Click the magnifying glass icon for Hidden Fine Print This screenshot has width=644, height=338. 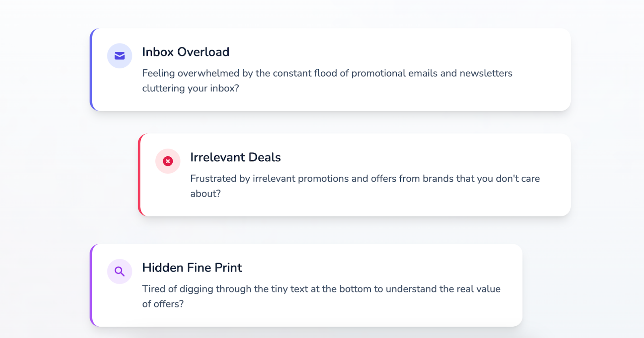[x=120, y=272]
